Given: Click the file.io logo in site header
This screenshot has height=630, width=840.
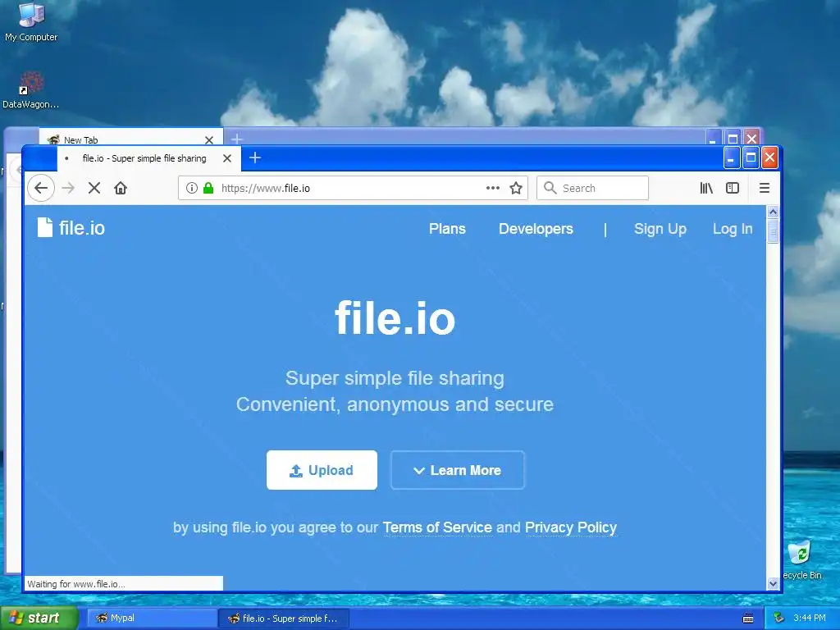Looking at the screenshot, I should coord(71,228).
